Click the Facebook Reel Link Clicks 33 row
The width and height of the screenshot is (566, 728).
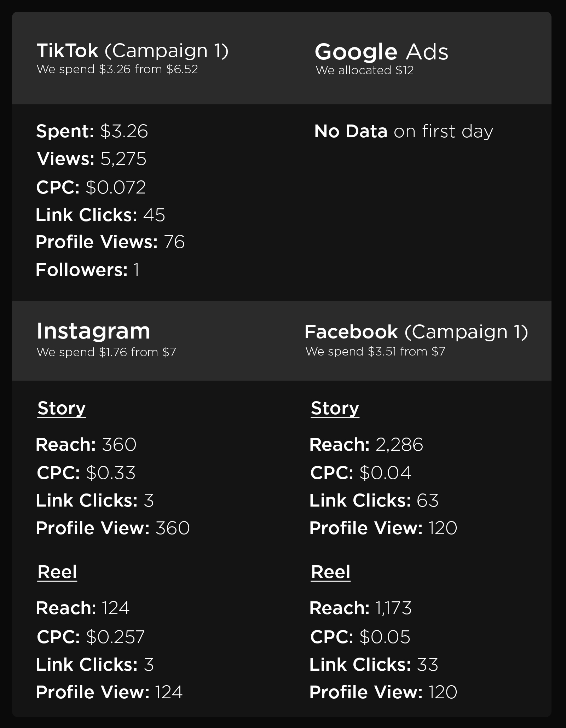[374, 664]
